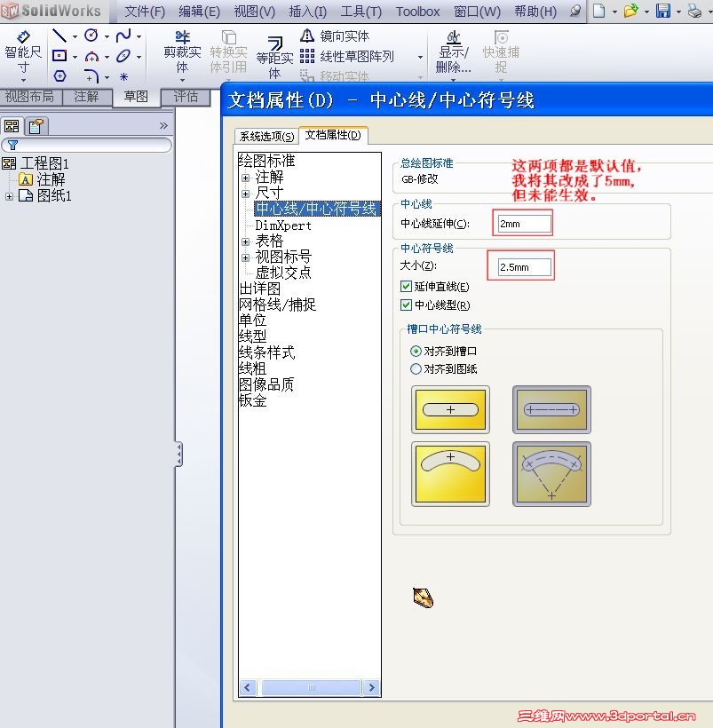Select the Line sketch tool

point(59,36)
